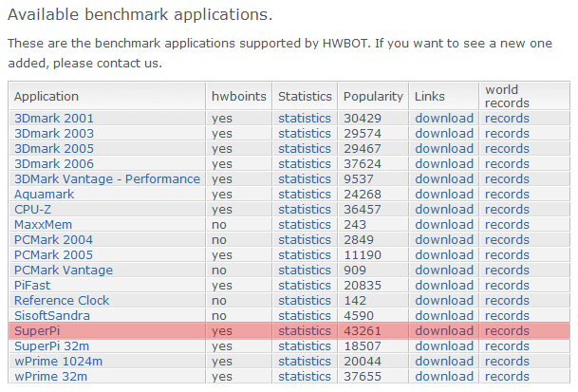Open the 3DMark Vantage - Performance link

coord(107,178)
